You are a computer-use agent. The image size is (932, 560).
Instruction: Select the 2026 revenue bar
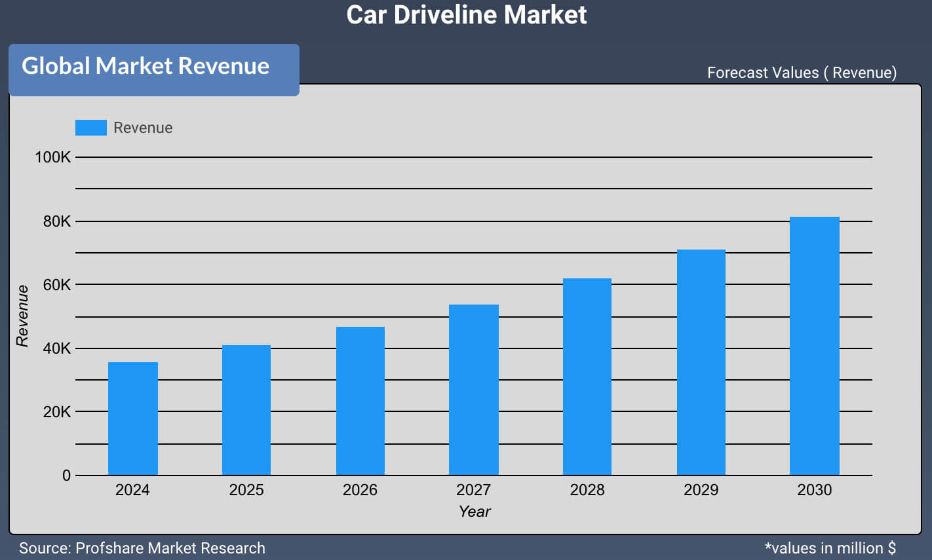point(360,401)
